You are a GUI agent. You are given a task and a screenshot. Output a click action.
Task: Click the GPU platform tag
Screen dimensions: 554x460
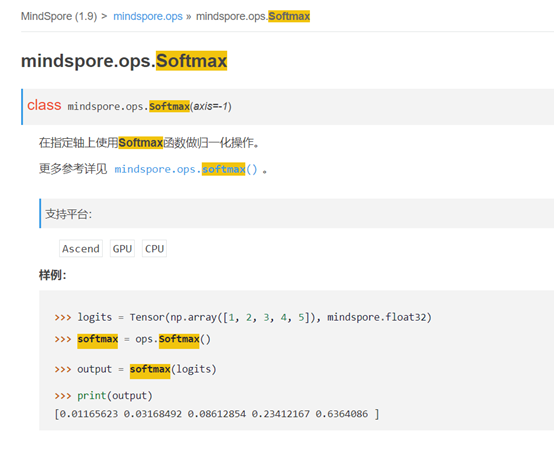pos(122,249)
